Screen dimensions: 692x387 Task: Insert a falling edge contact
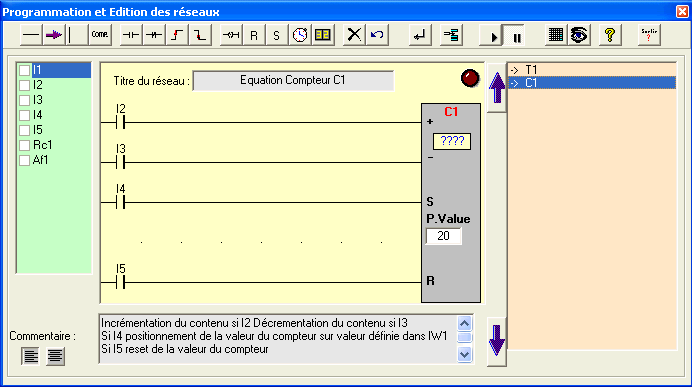200,35
